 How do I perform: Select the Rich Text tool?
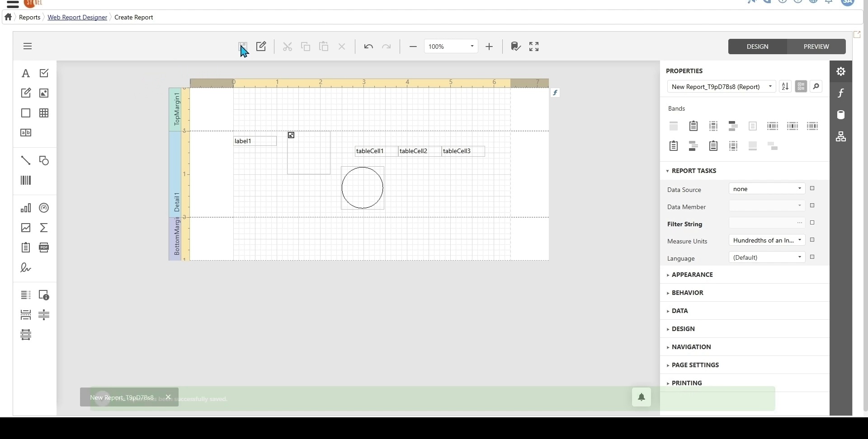click(26, 93)
